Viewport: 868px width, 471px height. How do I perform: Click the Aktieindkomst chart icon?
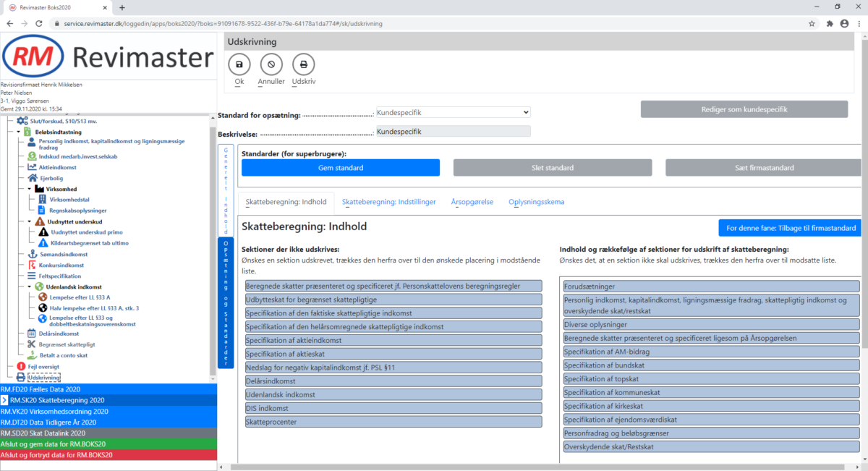[32, 167]
